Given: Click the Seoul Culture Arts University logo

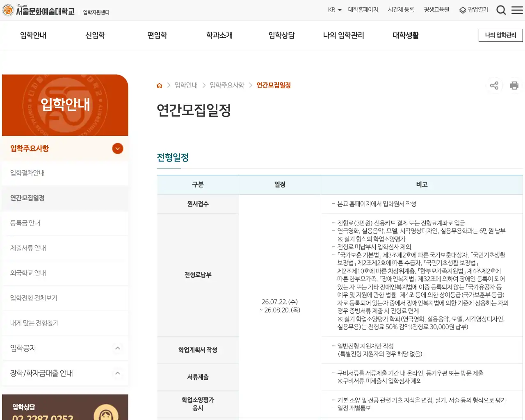Looking at the screenshot, I should (x=39, y=10).
